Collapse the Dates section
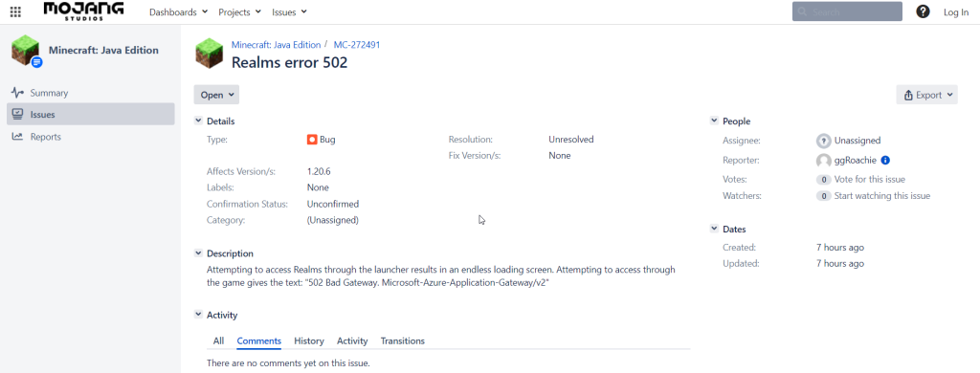Image resolution: width=980 pixels, height=373 pixels. (714, 230)
